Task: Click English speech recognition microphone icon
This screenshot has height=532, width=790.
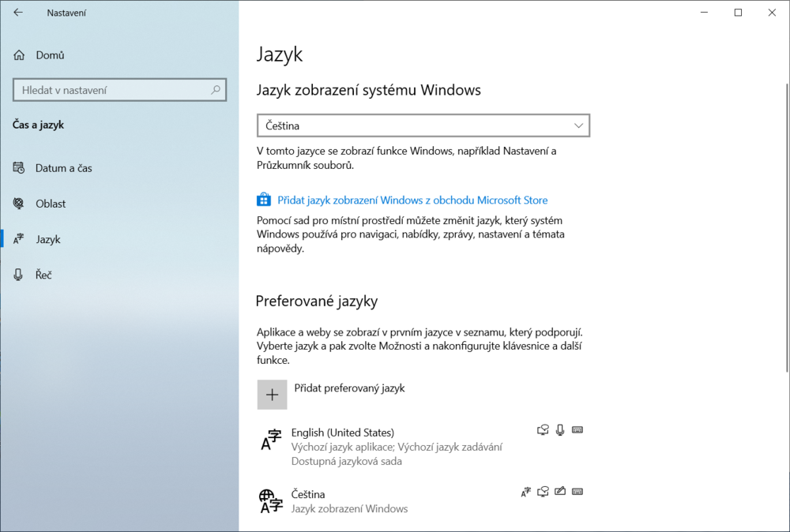Action: pos(560,430)
